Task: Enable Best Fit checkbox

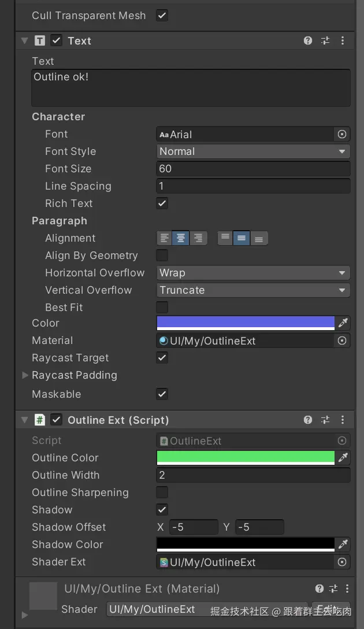Action: coord(162,307)
